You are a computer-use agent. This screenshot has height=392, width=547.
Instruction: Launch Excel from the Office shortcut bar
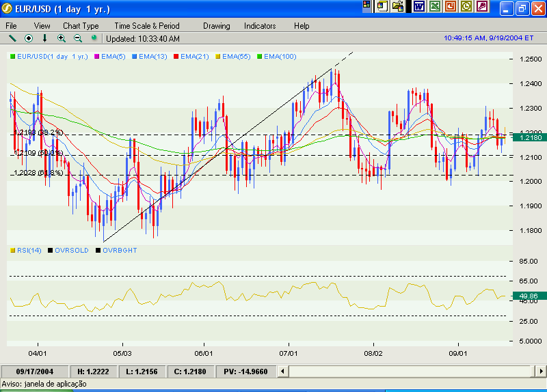[434, 7]
